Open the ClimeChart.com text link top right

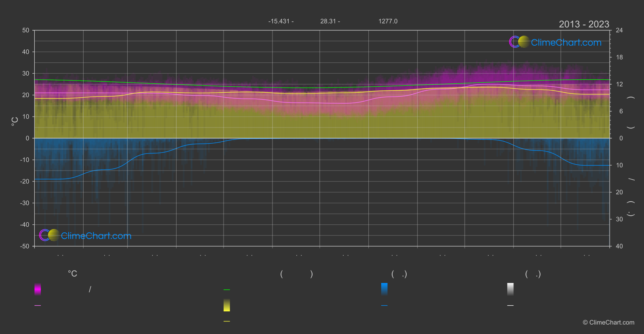566,43
